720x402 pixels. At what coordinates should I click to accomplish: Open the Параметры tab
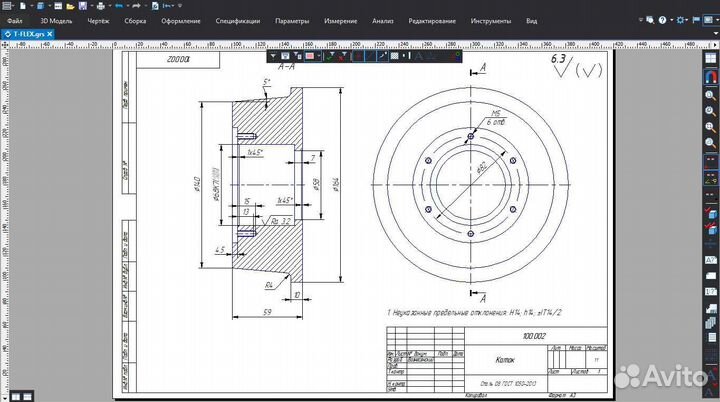292,21
